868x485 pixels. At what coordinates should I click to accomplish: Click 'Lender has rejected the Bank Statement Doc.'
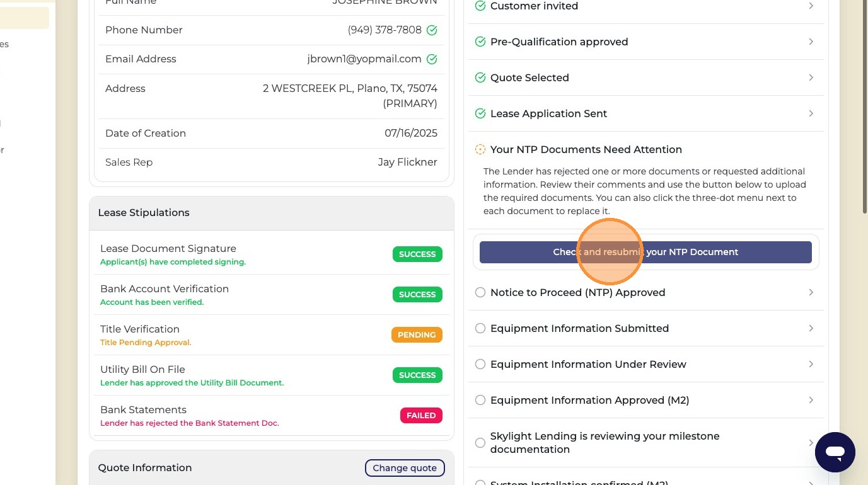tap(190, 423)
